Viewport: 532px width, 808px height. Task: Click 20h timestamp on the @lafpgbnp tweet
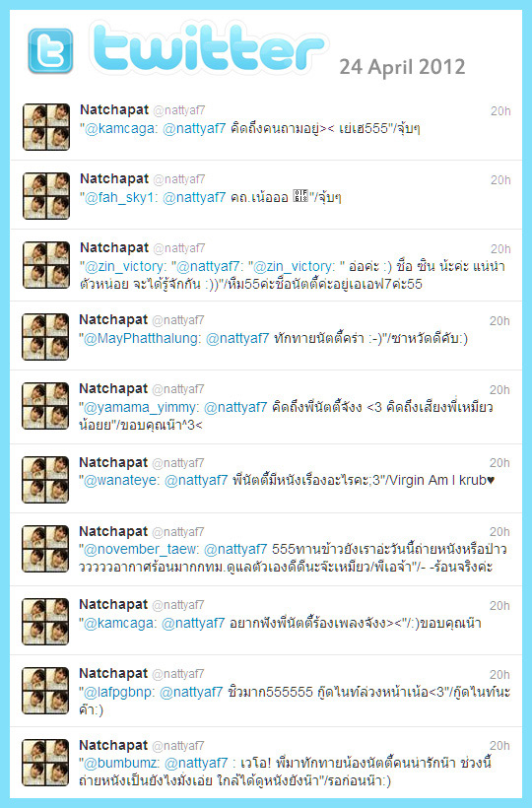(x=499, y=675)
